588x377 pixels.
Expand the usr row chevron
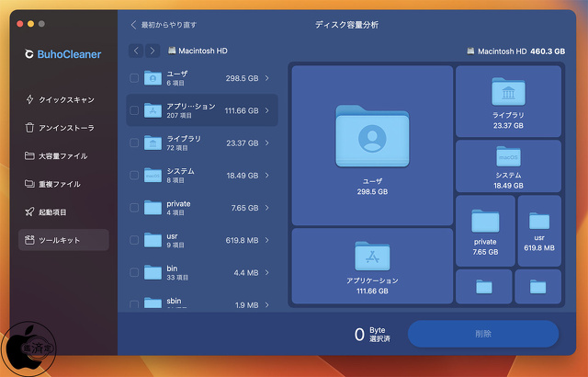pyautogui.click(x=267, y=240)
